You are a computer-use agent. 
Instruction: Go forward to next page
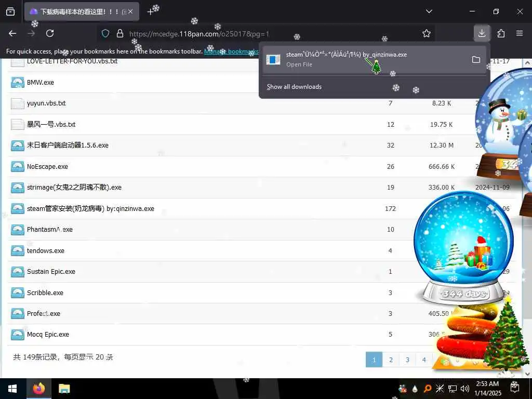31,33
